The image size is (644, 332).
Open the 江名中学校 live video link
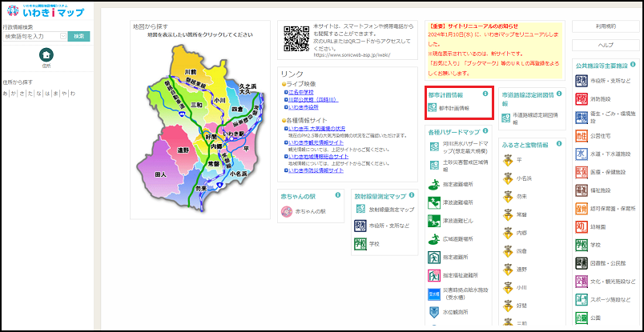(x=301, y=92)
